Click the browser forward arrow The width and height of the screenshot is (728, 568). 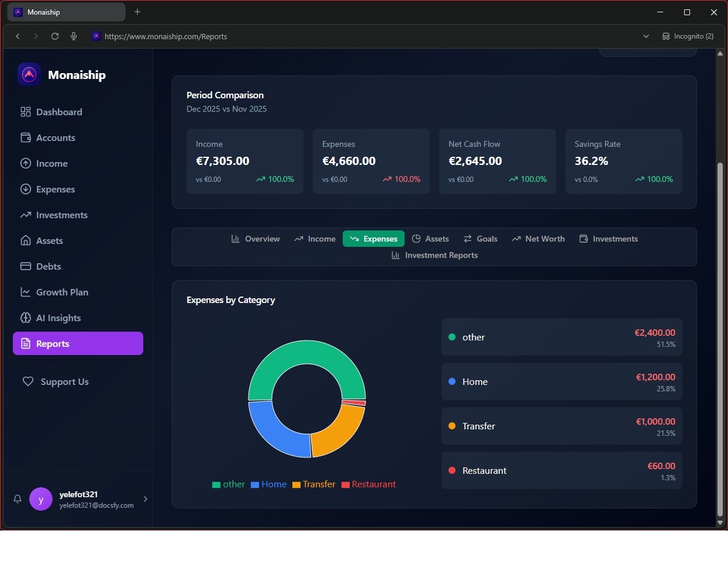[x=36, y=36]
